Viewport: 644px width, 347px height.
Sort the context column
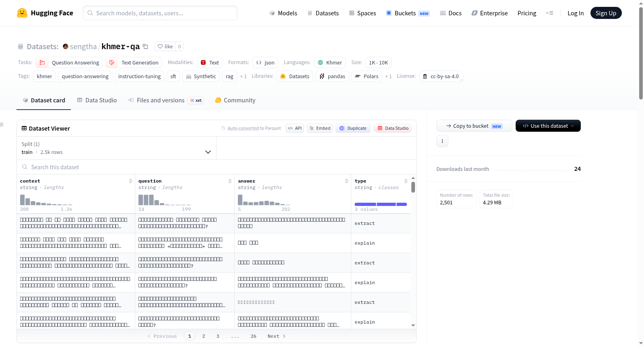(130, 181)
